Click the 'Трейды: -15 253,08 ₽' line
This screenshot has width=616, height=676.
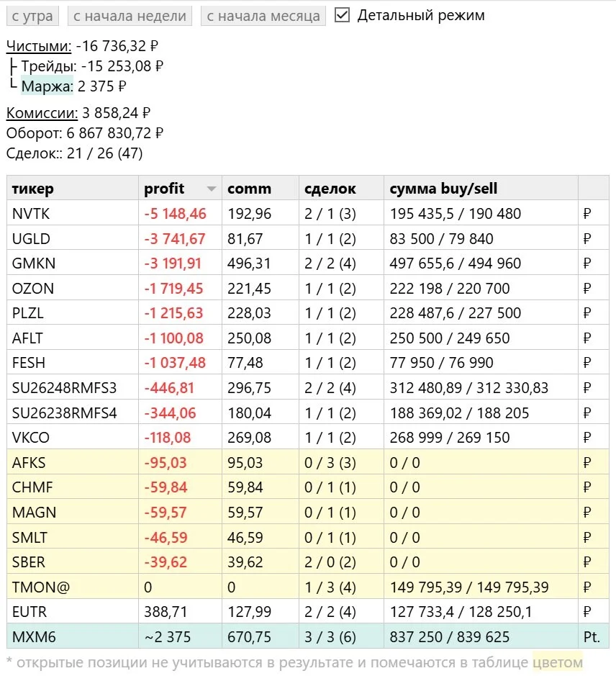click(x=92, y=66)
